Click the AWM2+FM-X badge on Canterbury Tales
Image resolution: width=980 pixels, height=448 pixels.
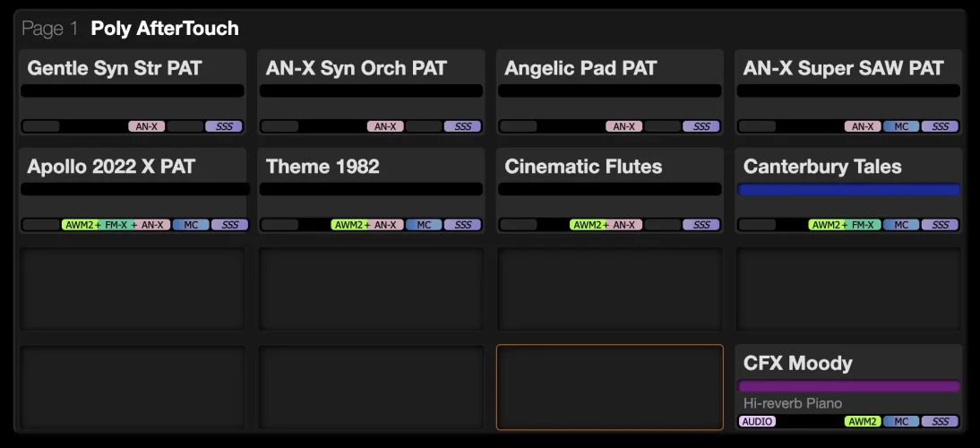coord(844,225)
